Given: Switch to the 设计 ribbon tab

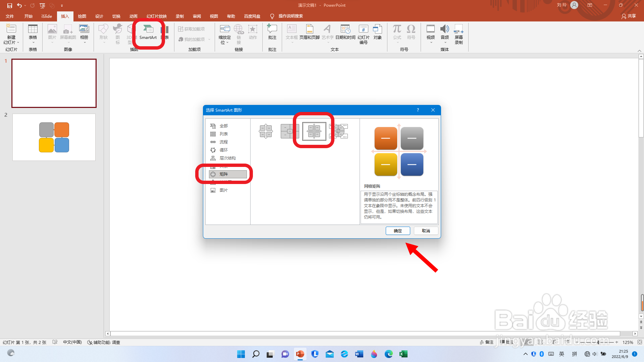Looking at the screenshot, I should point(99,16).
